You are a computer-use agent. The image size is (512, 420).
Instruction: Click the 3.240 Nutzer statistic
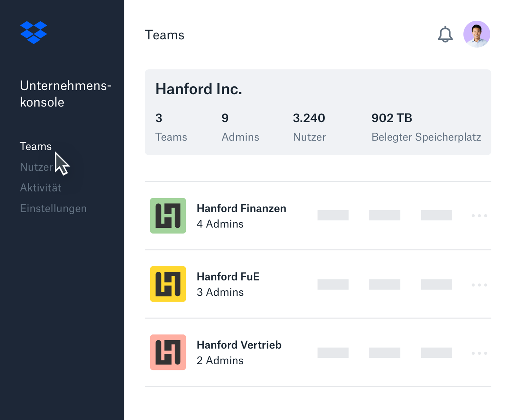[309, 127]
